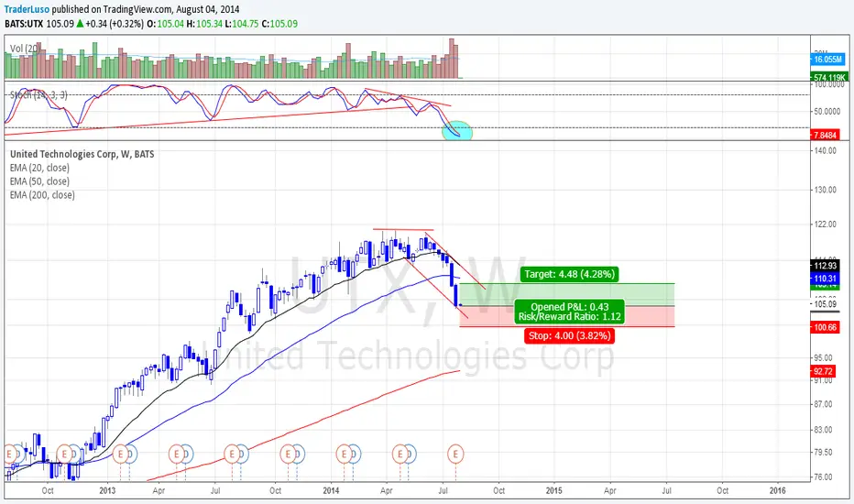Image resolution: width=854 pixels, height=504 pixels.
Task: Click the red 92.72 EMA price label
Action: coord(823,372)
